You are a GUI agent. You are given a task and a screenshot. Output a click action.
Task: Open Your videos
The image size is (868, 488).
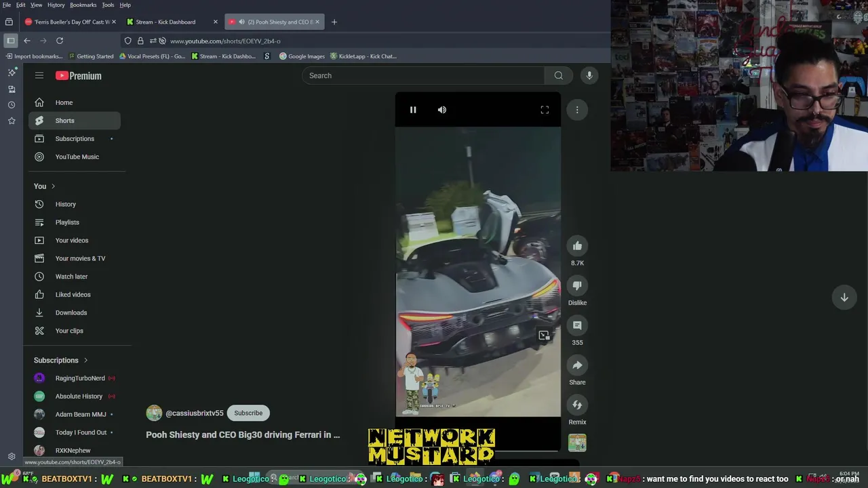[x=75, y=241]
